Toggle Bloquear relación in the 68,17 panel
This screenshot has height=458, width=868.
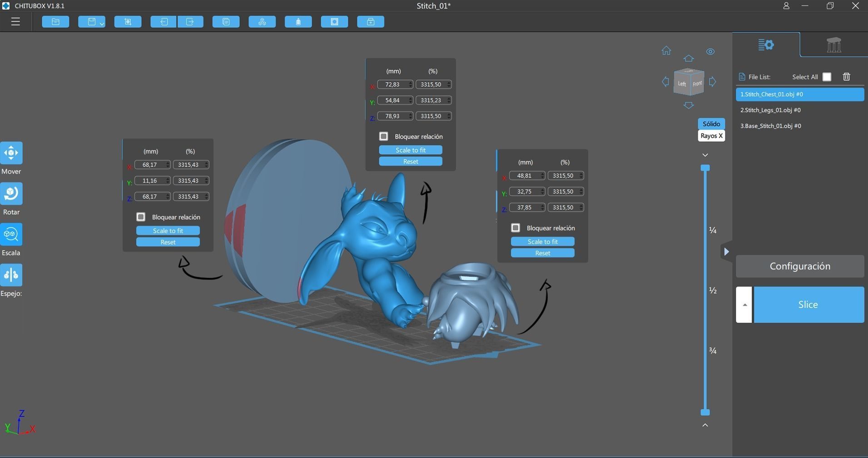141,217
